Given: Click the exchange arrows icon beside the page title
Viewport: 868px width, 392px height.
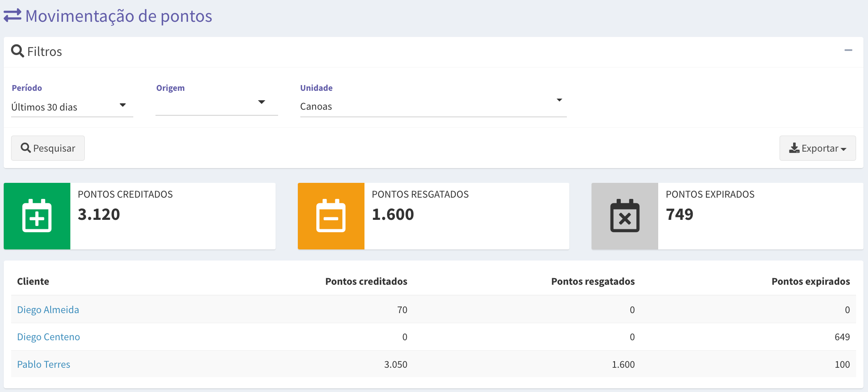Looking at the screenshot, I should 12,16.
